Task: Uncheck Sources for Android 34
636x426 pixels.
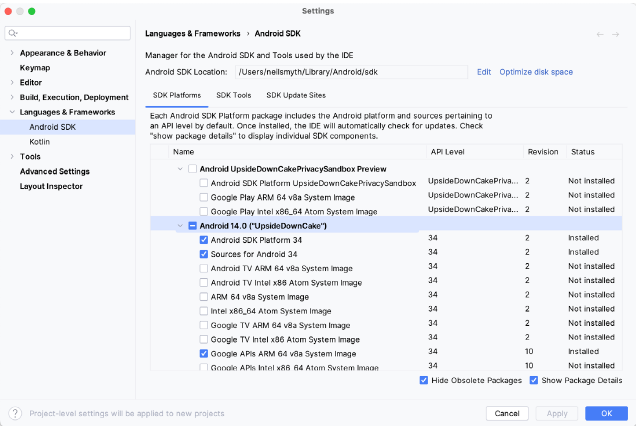Action: (204, 254)
